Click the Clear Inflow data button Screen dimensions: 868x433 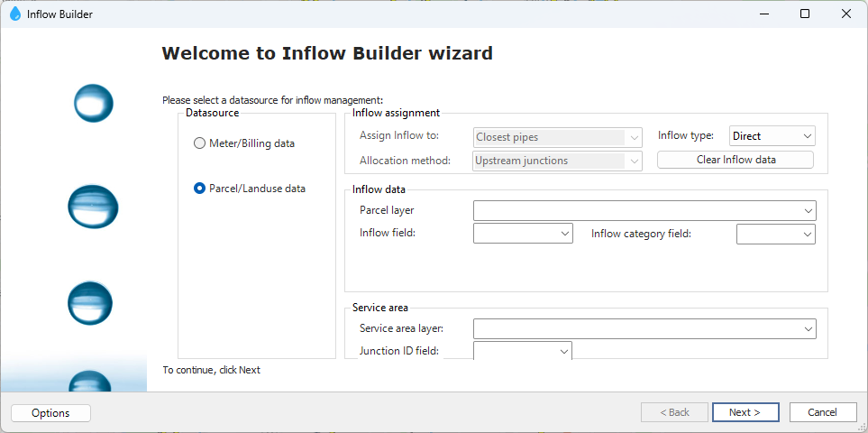pyautogui.click(x=736, y=160)
